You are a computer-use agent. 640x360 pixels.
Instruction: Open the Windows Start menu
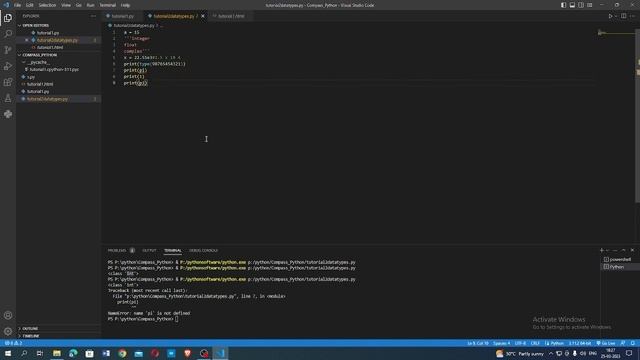tap(8, 353)
